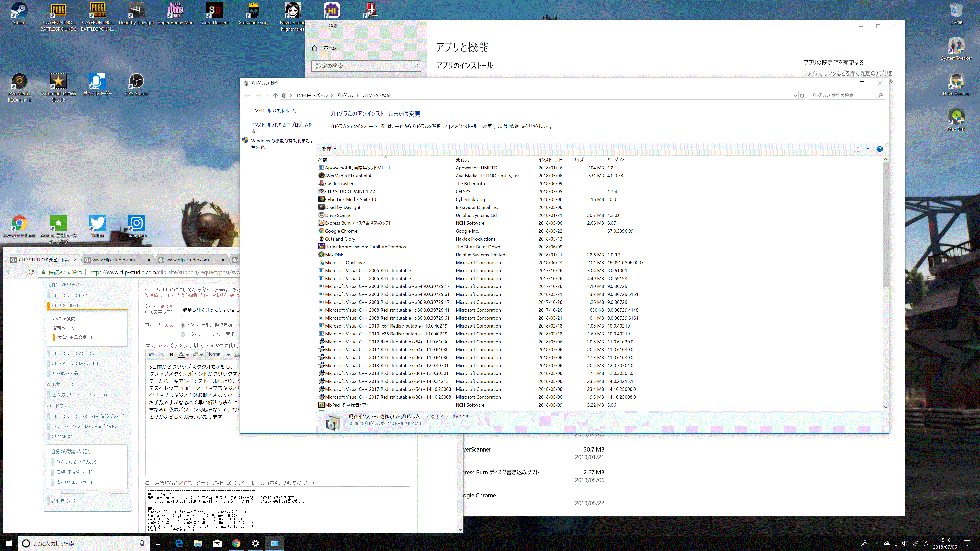Open the recent locations dropdown beside the forward arrow
The image size is (980, 551).
[267, 95]
